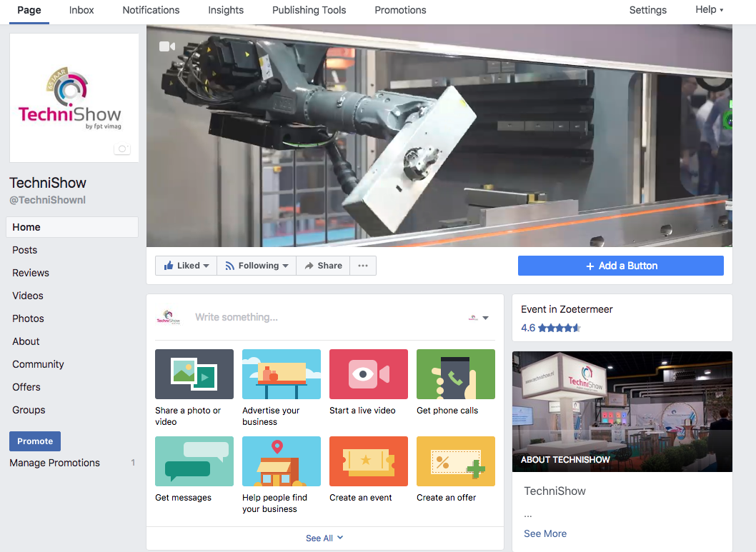
Task: Select the Advertise your business tile
Action: (x=281, y=374)
